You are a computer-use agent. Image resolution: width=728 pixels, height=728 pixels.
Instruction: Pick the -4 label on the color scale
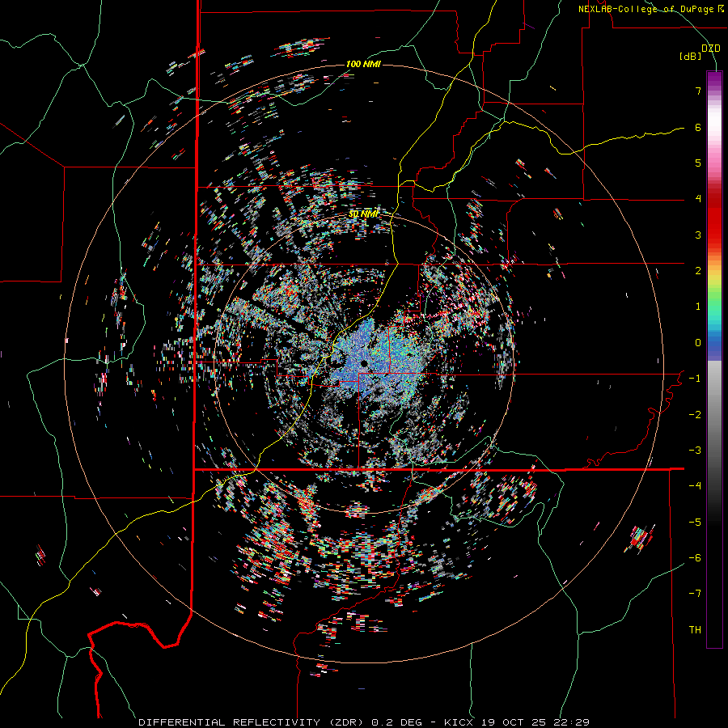(x=695, y=486)
